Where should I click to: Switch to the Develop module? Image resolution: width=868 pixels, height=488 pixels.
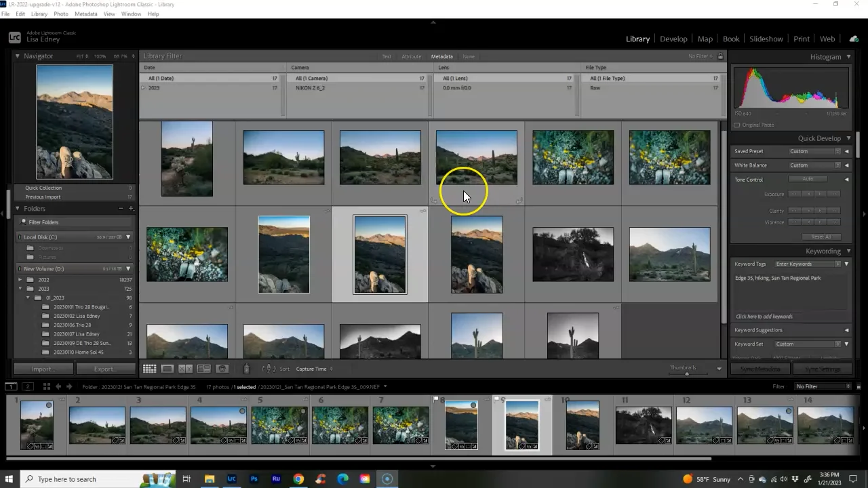[673, 39]
